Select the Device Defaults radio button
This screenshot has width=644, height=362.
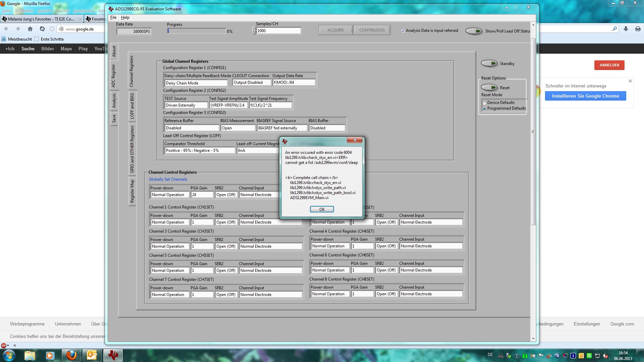[x=484, y=103]
